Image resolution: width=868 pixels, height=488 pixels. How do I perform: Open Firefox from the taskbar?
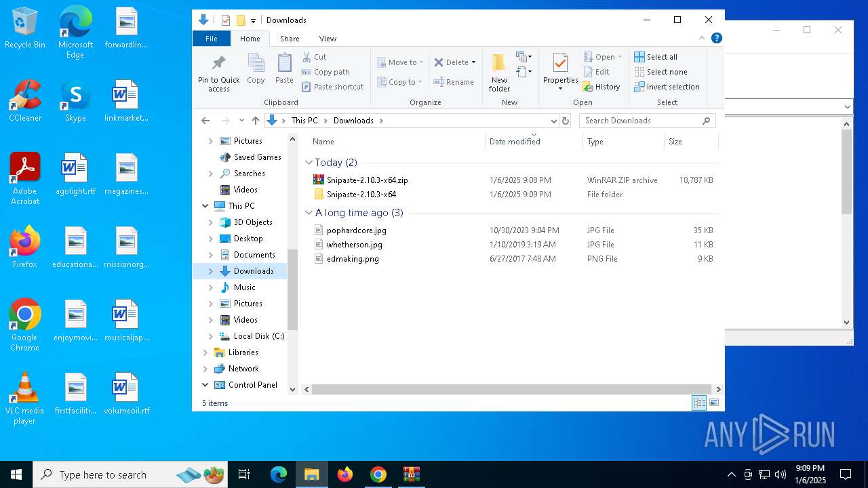click(345, 474)
